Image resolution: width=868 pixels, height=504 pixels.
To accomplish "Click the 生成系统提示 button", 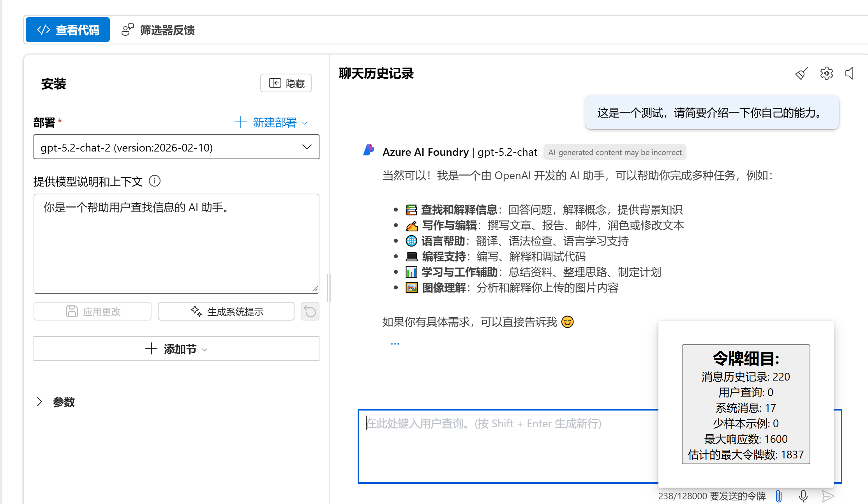I will (x=226, y=312).
